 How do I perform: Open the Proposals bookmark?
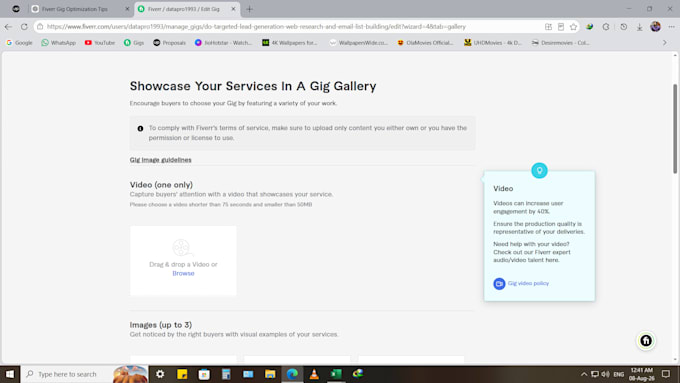(170, 43)
